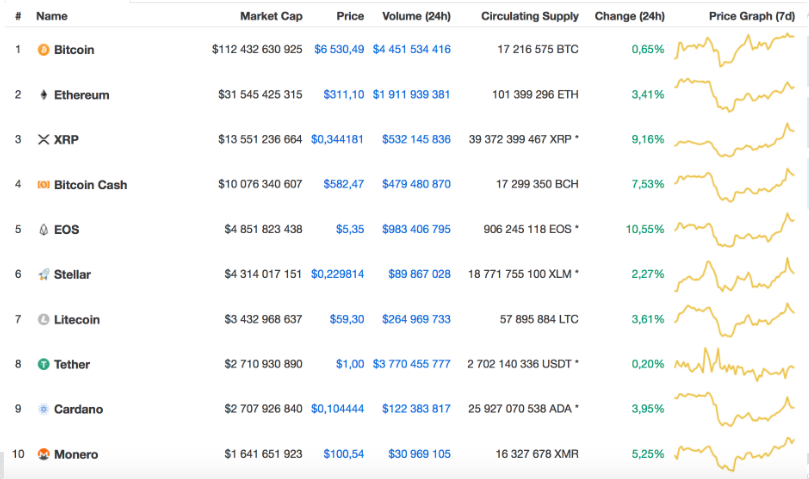Click the XRP cross logo icon
The image size is (809, 479).
point(43,139)
